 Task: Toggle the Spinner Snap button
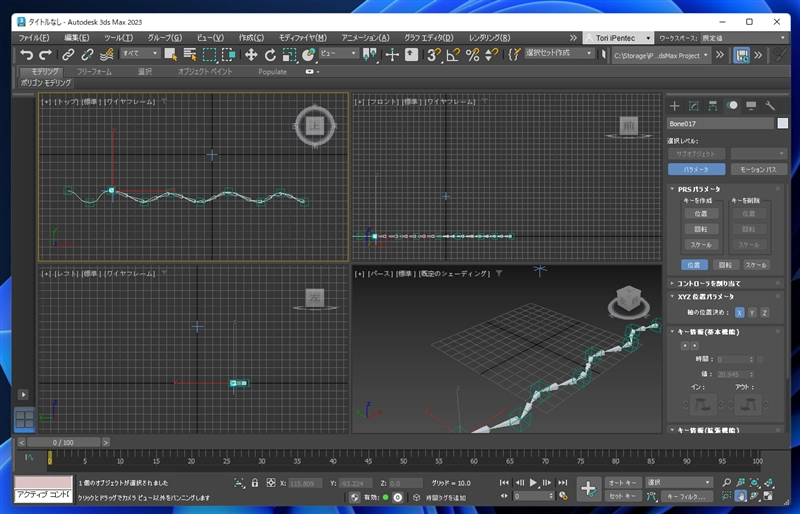point(491,55)
